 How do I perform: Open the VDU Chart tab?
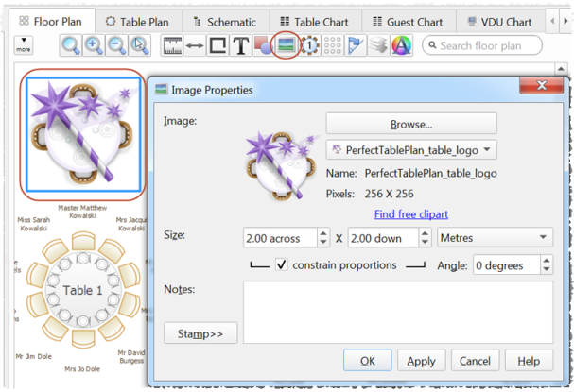click(x=500, y=22)
